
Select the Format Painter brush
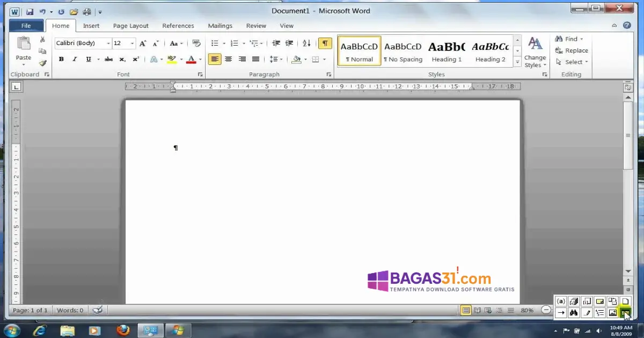click(42, 63)
